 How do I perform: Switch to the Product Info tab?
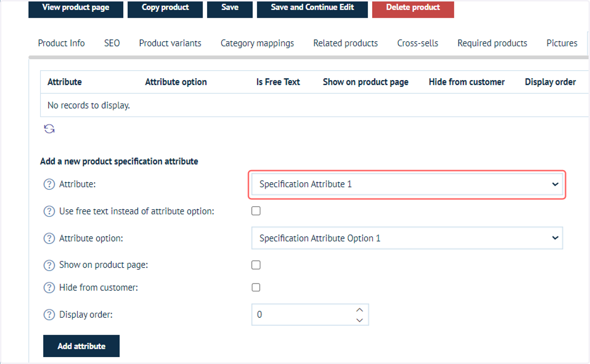pyautogui.click(x=61, y=43)
